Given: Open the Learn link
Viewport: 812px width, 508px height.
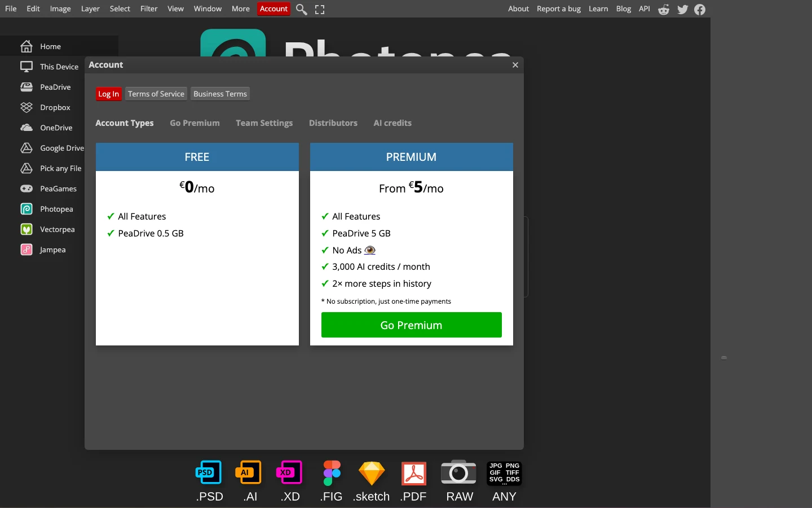Looking at the screenshot, I should (x=598, y=8).
